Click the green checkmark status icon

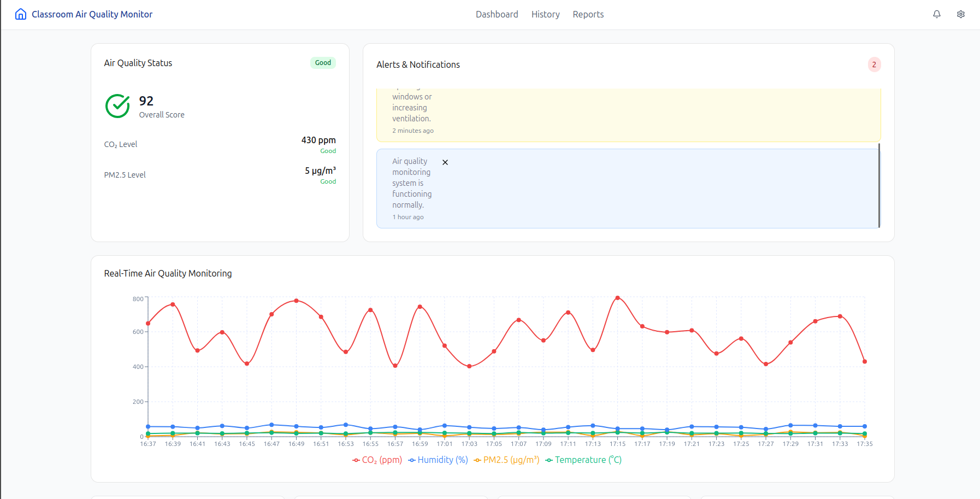(x=117, y=105)
